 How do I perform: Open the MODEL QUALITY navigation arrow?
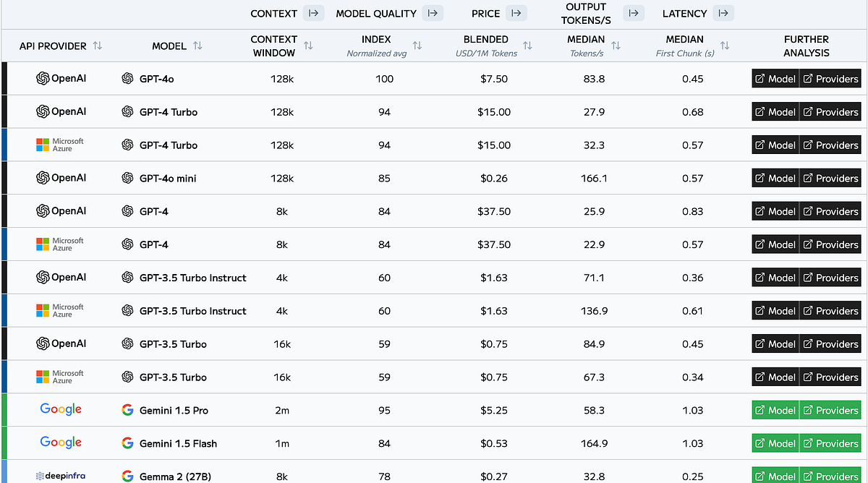pos(433,13)
